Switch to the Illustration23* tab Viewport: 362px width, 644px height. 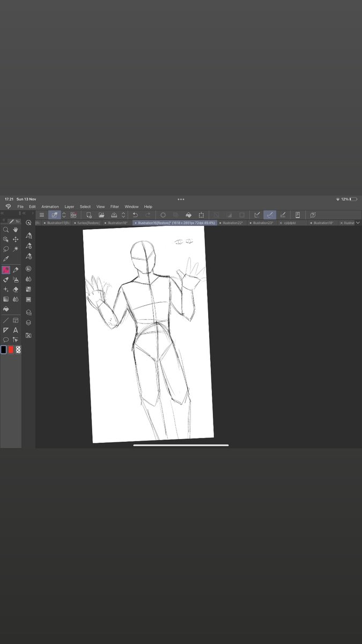pyautogui.click(x=263, y=223)
